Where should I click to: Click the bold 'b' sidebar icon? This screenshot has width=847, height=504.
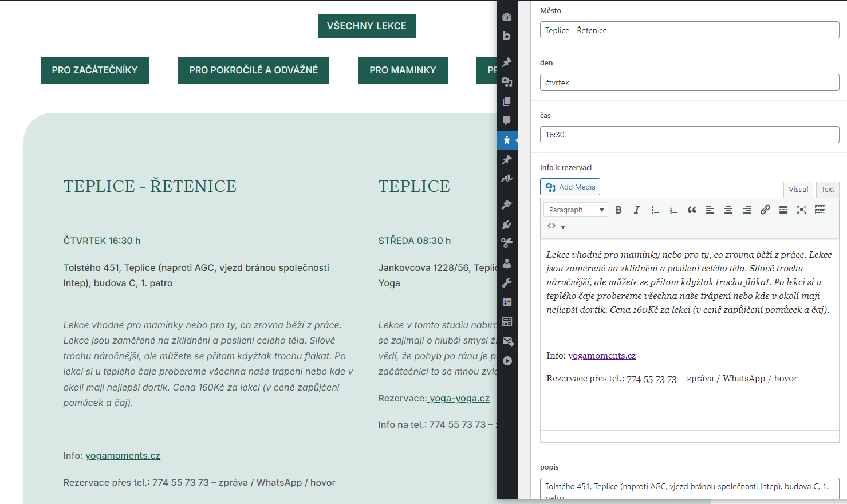tap(507, 36)
